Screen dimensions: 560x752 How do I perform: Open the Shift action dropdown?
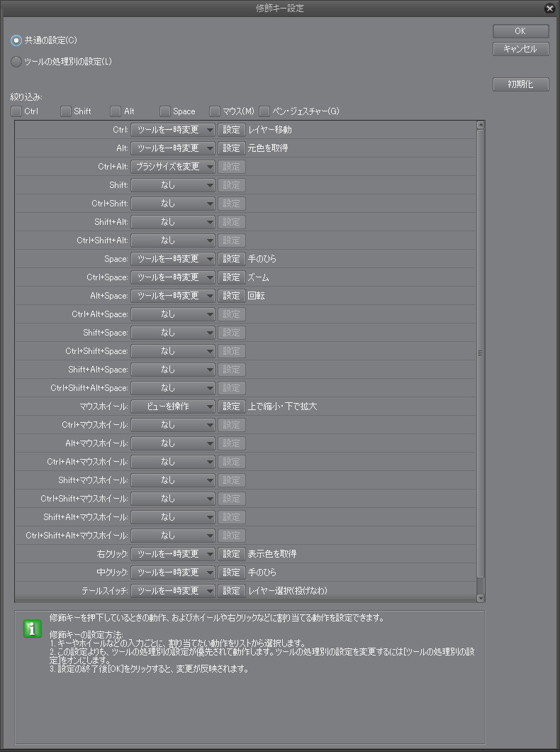pos(172,185)
